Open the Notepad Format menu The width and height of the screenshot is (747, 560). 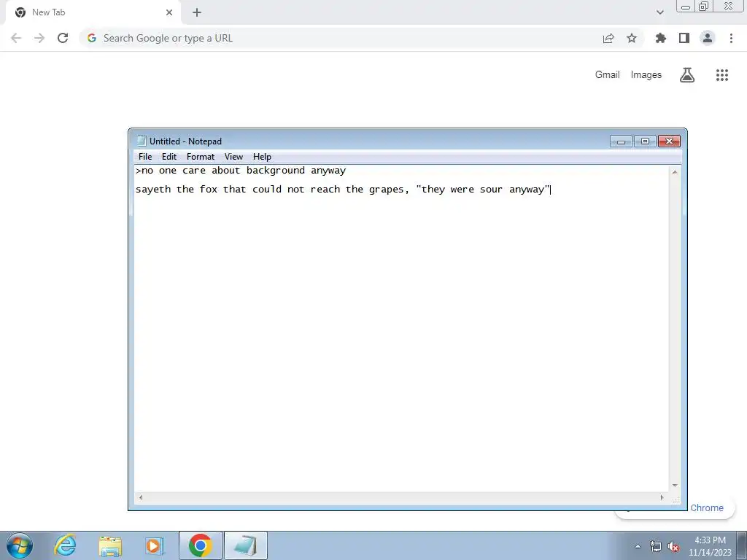pyautogui.click(x=201, y=157)
